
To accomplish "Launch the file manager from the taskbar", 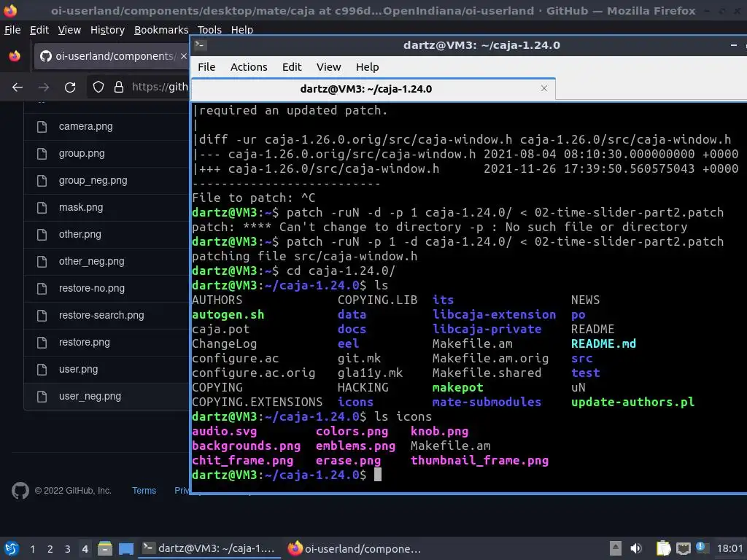I will click(x=105, y=548).
